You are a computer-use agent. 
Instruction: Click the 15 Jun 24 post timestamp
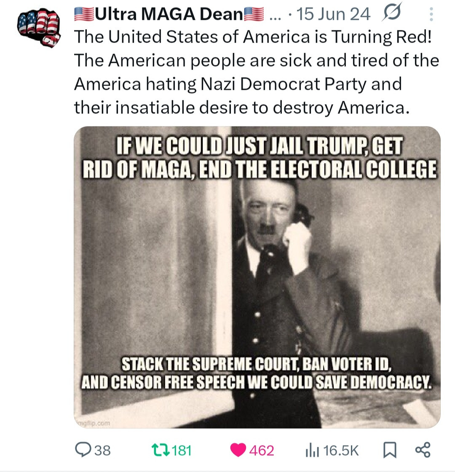333,14
